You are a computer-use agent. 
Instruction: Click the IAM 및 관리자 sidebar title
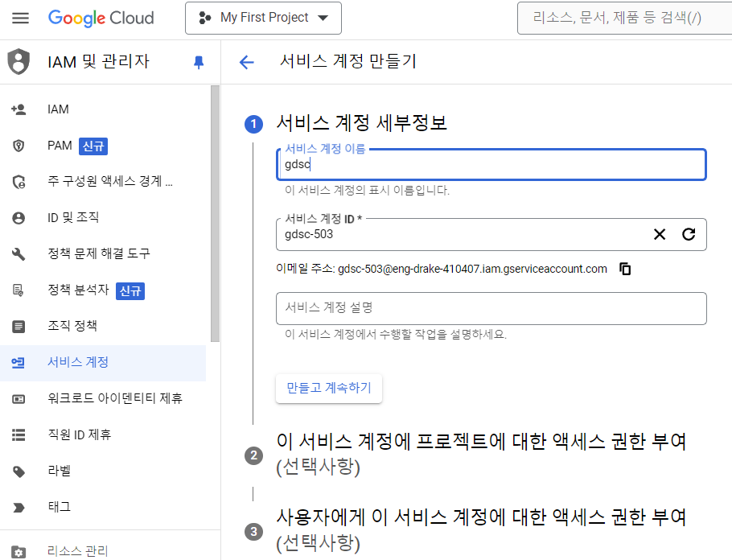98,62
